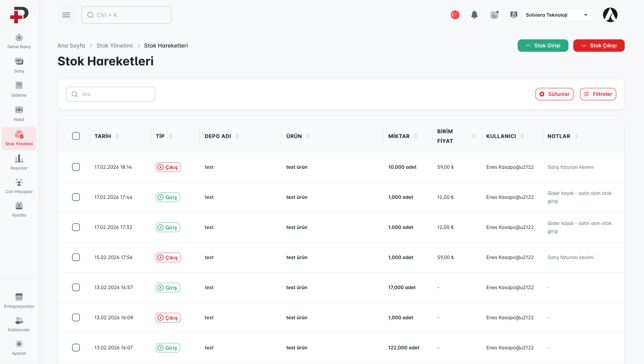Expand the Solviera Teknoloji company dropdown
Image resolution: width=644 pixels, height=364 pixels.
tap(557, 15)
